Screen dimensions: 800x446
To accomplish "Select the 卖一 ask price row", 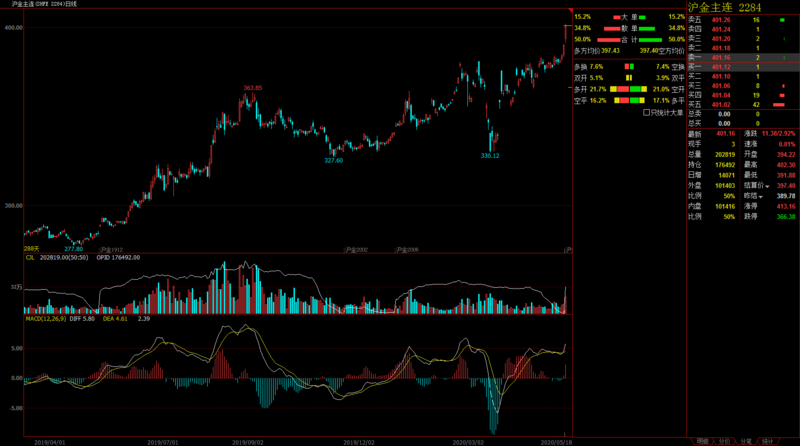I will click(743, 58).
